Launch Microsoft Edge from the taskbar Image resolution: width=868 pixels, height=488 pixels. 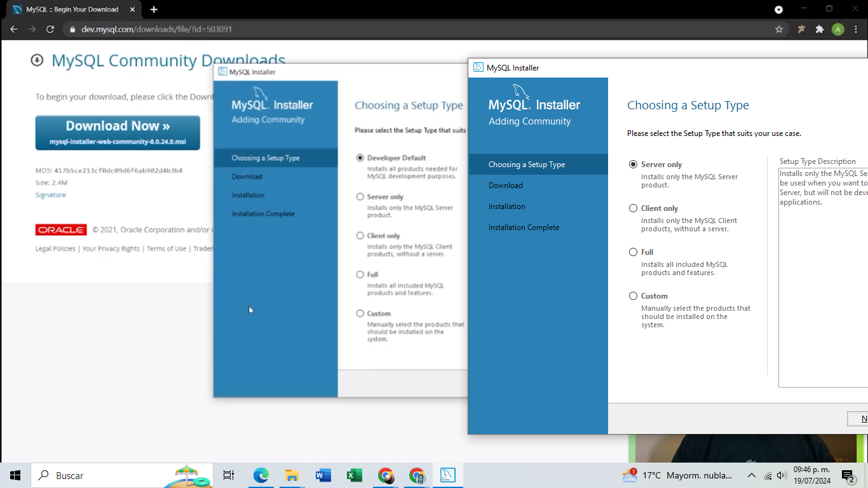click(261, 475)
